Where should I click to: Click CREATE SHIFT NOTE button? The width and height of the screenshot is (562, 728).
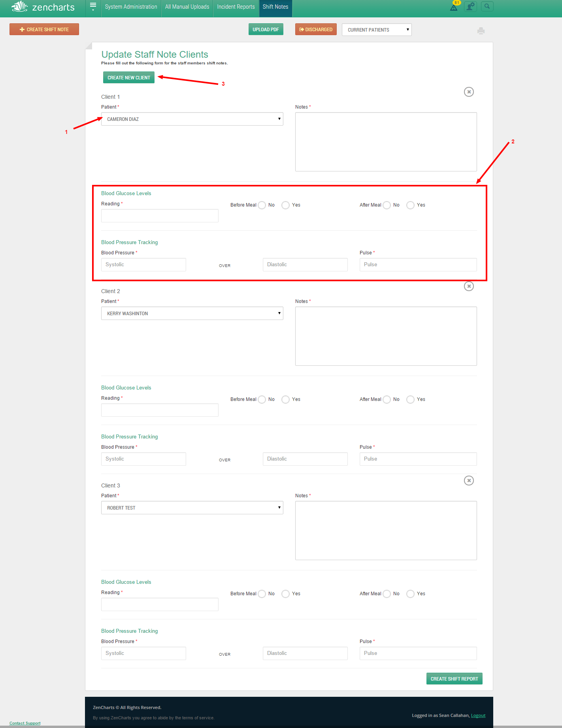(44, 29)
